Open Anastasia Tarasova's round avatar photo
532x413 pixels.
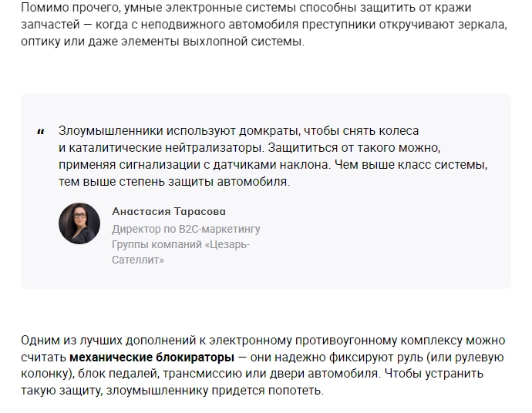point(79,223)
